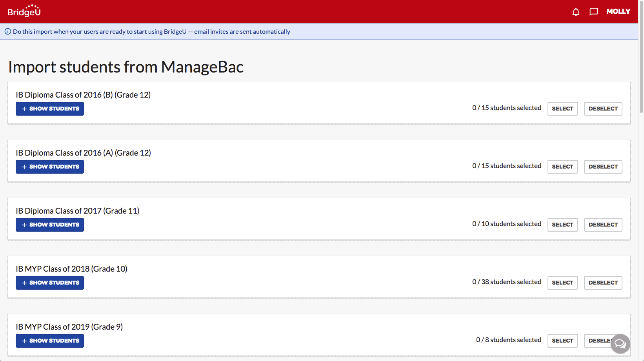644x361 pixels.
Task: Click the '0 / 10 students selected' count
Action: coord(507,224)
